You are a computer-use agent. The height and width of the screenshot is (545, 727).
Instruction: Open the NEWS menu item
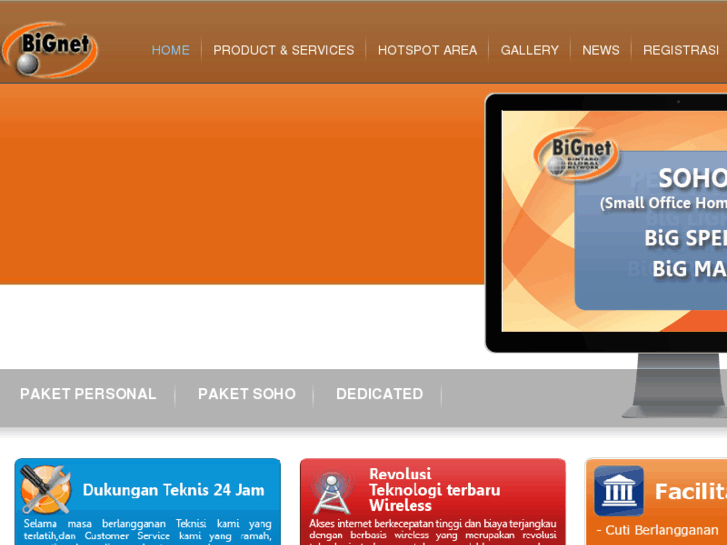click(601, 50)
